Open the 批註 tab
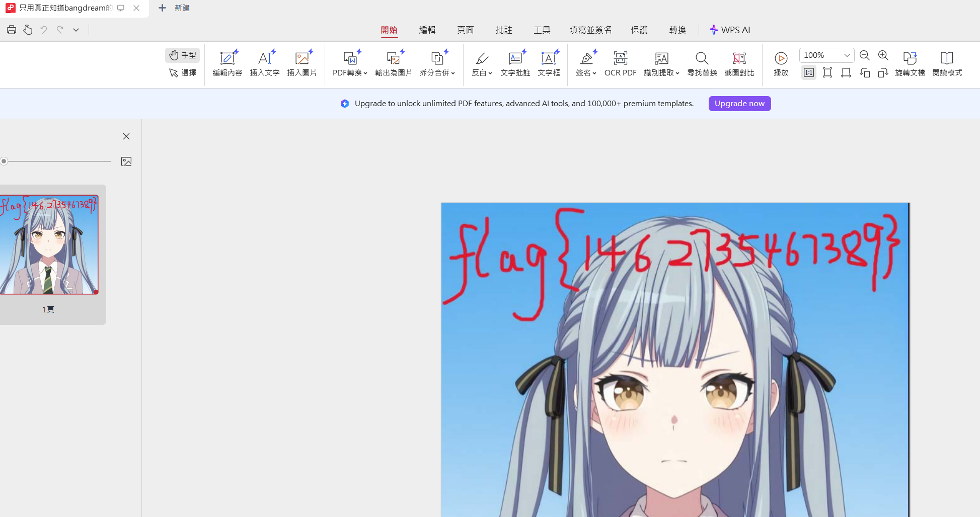Screen dimensions: 980x517 click(x=504, y=30)
